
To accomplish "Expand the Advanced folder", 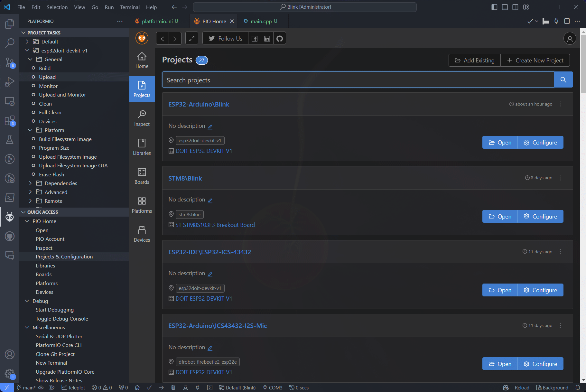I will 30,192.
